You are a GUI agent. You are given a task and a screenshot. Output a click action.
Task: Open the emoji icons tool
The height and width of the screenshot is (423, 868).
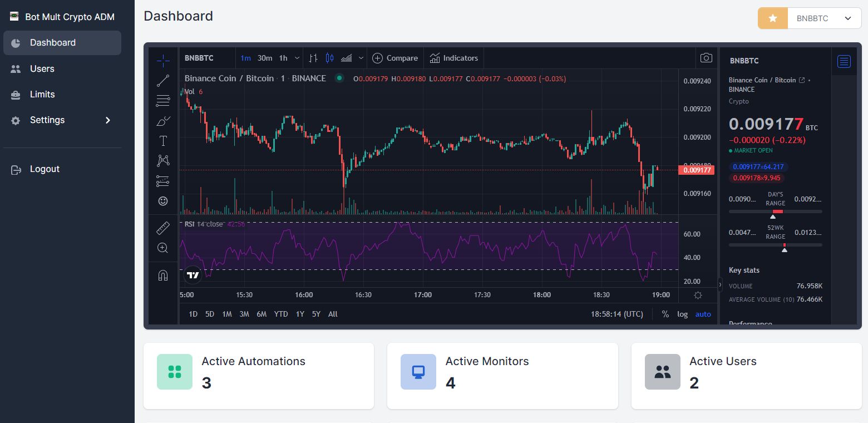tap(163, 201)
